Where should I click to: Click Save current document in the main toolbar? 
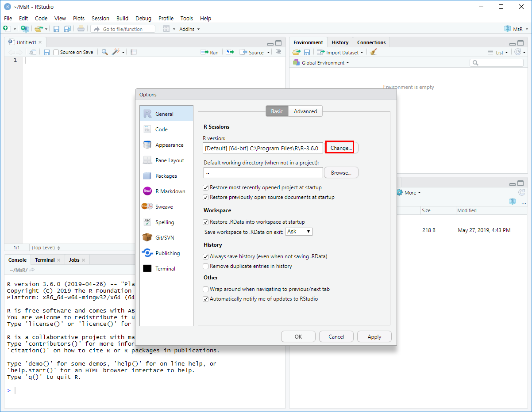pos(56,29)
